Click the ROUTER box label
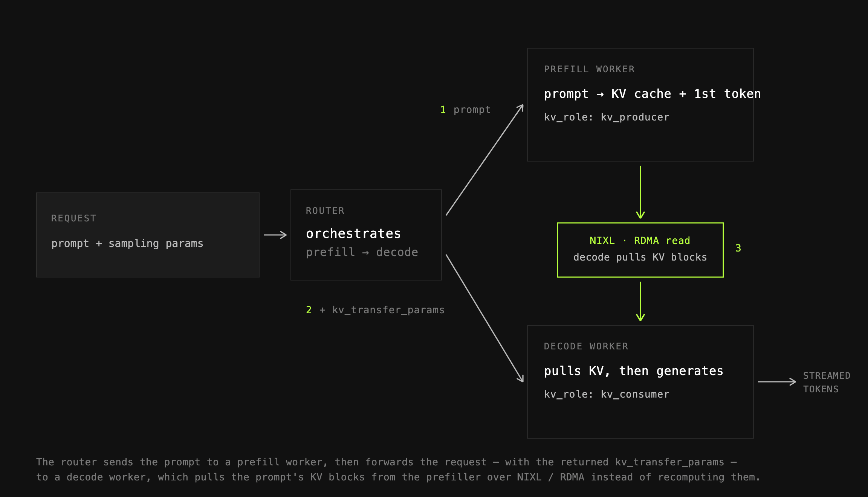868x497 pixels. [325, 211]
